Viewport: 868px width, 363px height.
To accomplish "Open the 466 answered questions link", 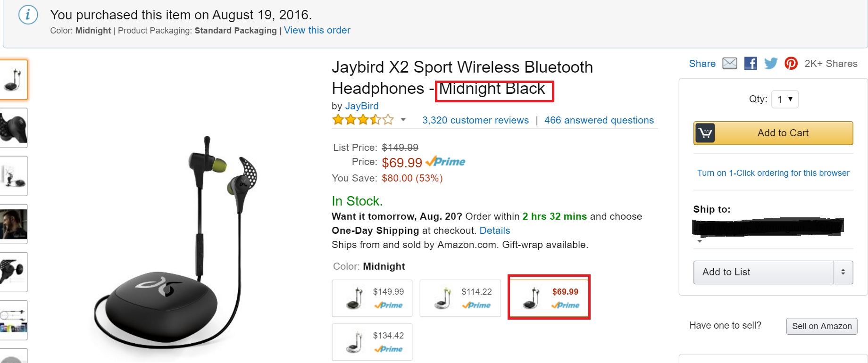I will tap(599, 120).
